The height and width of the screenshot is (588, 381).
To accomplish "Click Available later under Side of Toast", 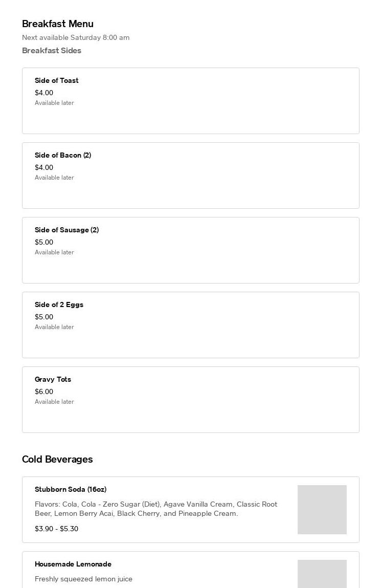I will [54, 103].
